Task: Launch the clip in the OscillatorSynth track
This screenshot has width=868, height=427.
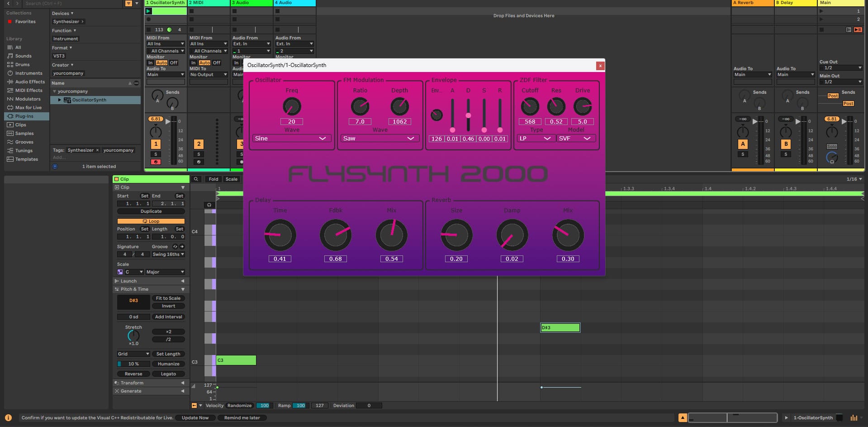Action: (149, 11)
